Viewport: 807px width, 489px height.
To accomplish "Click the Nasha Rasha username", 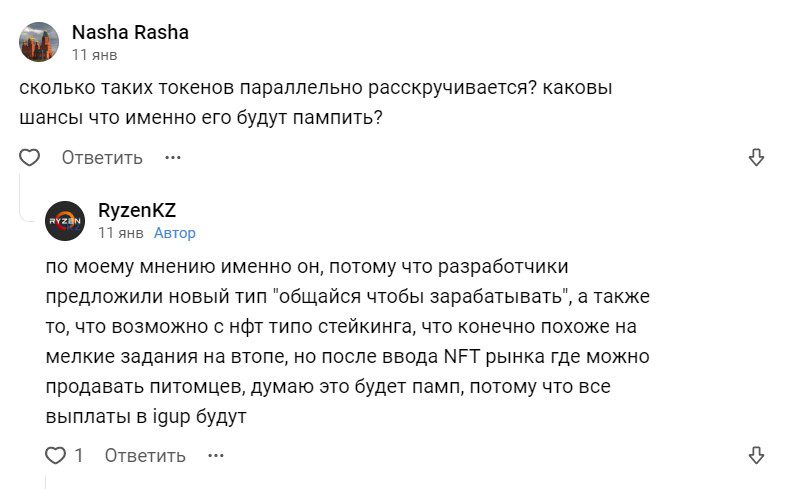I will pyautogui.click(x=130, y=32).
